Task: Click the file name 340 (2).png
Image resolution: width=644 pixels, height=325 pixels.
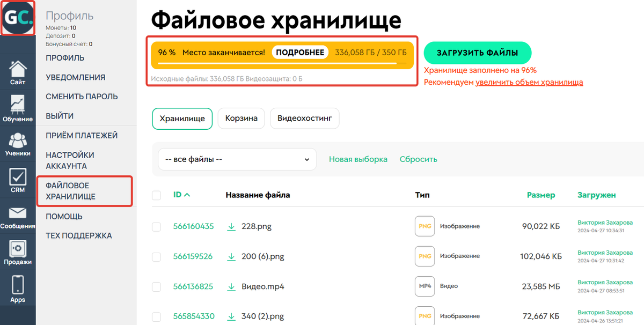Action: pyautogui.click(x=263, y=316)
